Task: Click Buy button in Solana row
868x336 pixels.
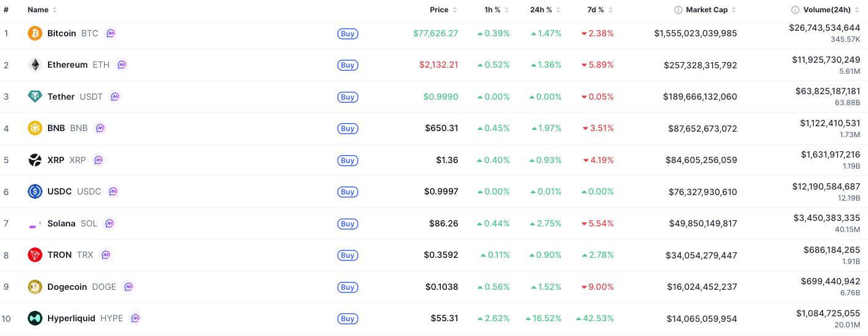Action: point(348,224)
